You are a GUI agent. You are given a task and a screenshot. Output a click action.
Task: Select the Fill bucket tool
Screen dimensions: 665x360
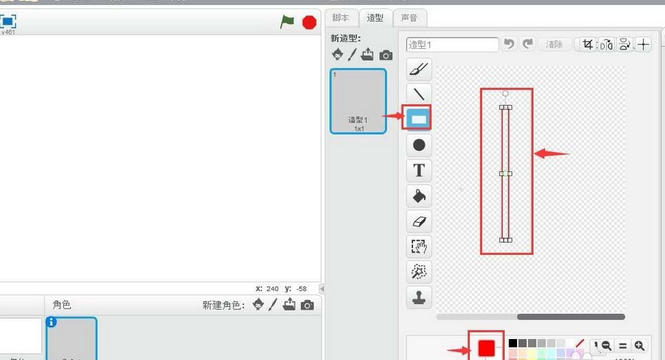[419, 196]
